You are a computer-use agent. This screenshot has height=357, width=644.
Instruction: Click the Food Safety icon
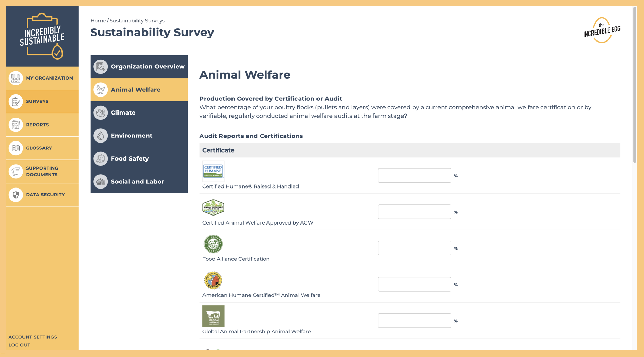click(x=101, y=159)
